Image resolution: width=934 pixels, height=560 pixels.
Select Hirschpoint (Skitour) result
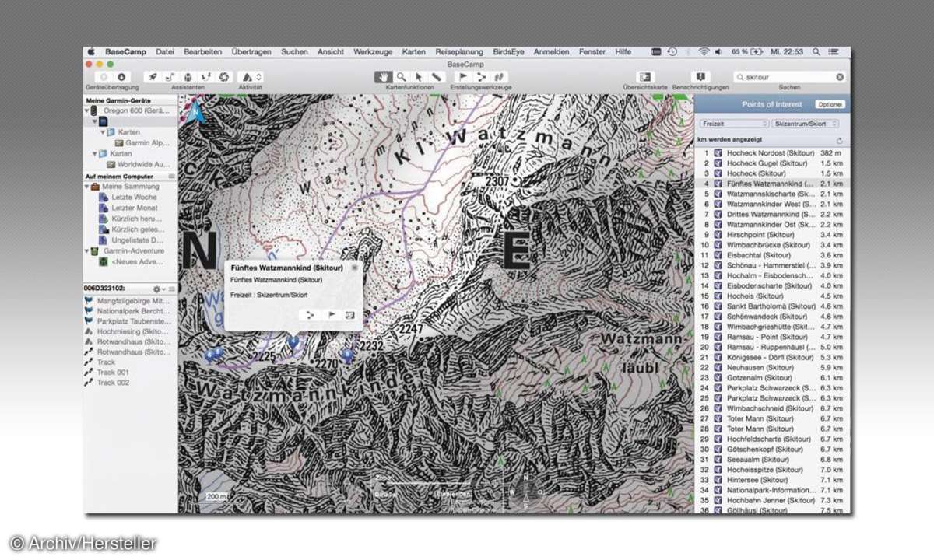(771, 235)
